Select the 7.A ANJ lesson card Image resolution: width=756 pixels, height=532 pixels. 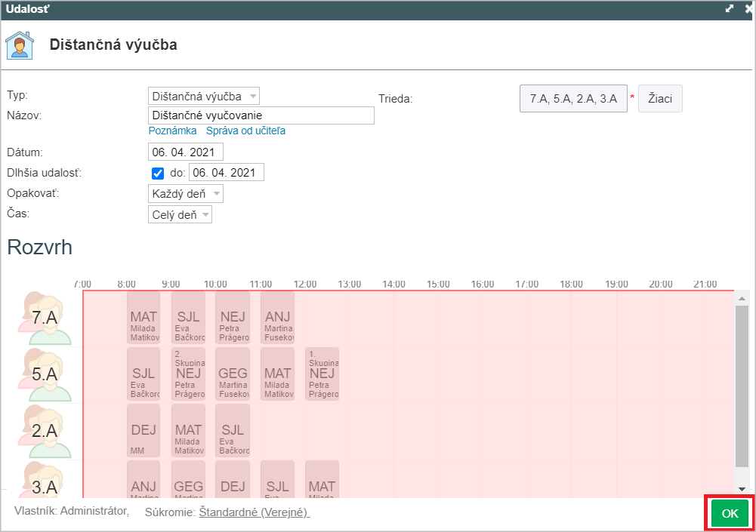[278, 318]
